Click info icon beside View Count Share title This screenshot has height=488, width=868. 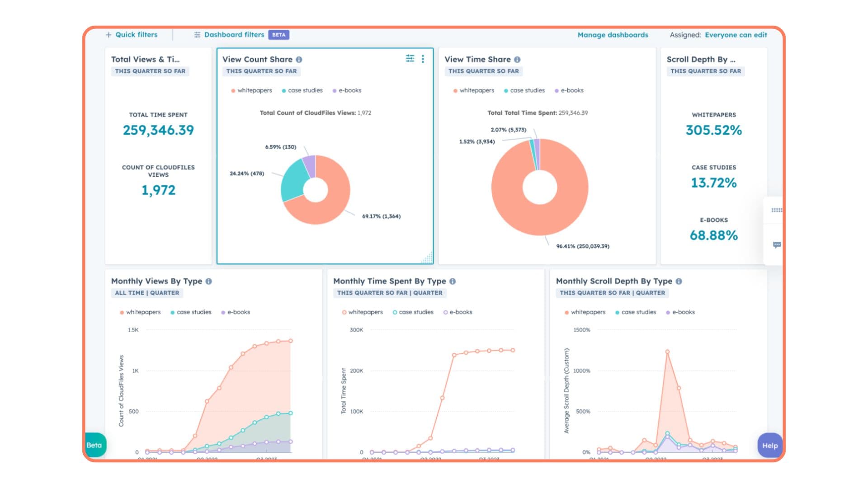[299, 60]
